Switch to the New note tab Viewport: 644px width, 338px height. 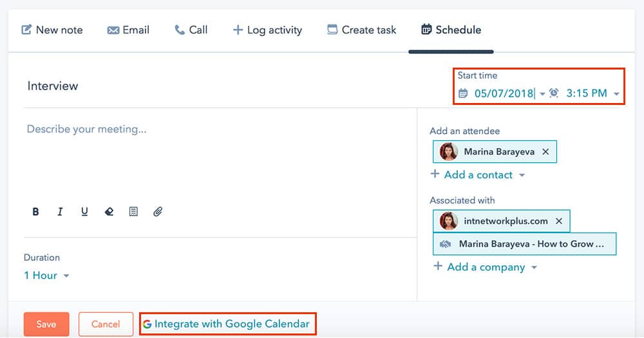click(x=52, y=30)
